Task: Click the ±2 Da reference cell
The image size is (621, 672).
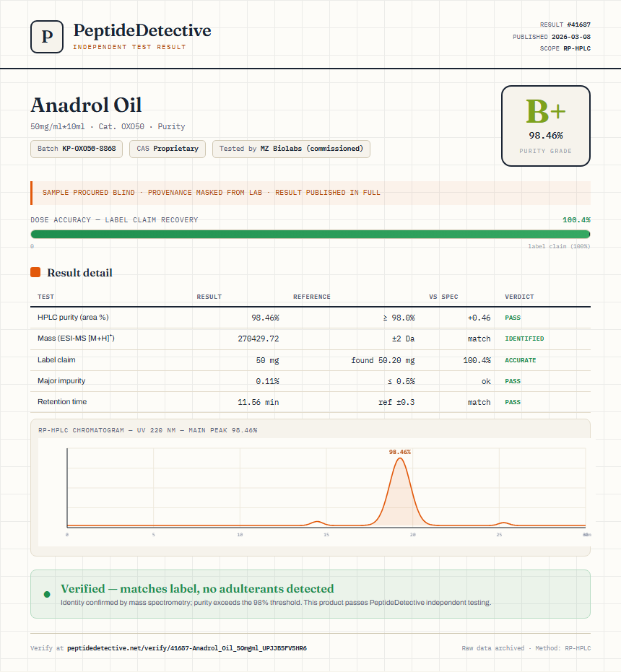Action: (x=403, y=339)
